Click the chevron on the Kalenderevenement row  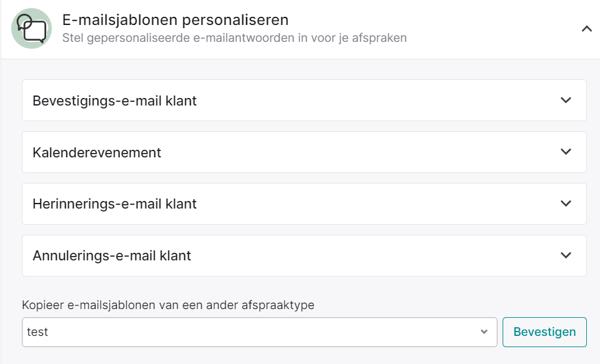[566, 152]
